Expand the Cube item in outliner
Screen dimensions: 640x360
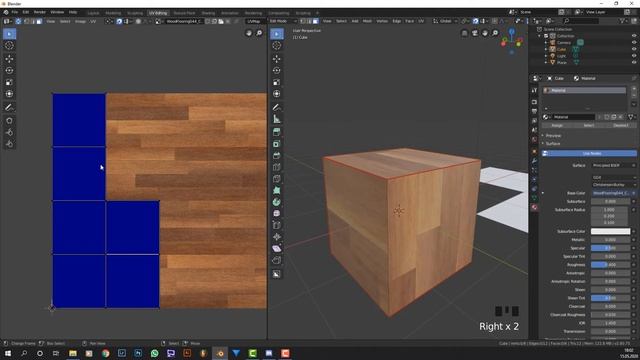tap(546, 49)
